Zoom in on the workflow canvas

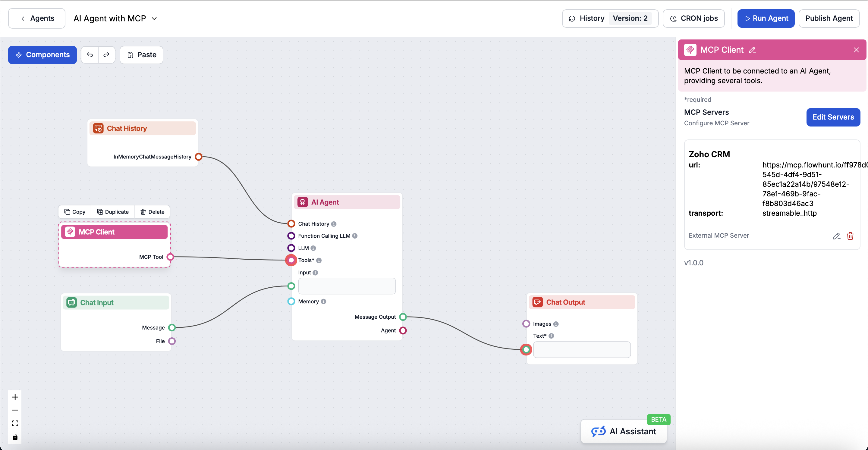[x=15, y=396]
